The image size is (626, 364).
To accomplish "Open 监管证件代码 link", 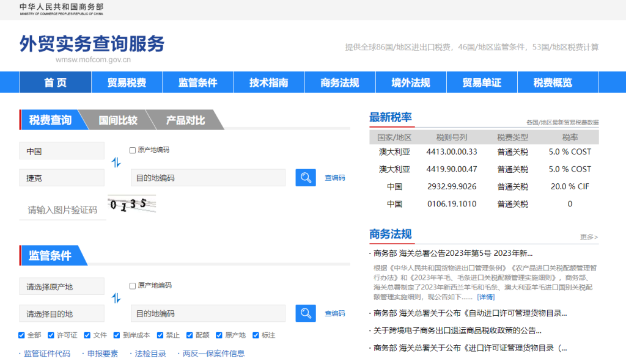I will [47, 353].
